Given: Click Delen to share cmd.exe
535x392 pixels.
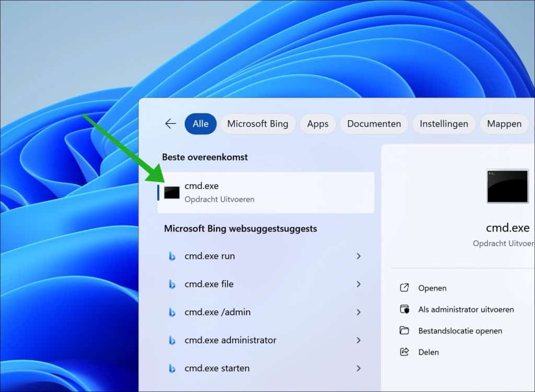Looking at the screenshot, I should tap(428, 352).
